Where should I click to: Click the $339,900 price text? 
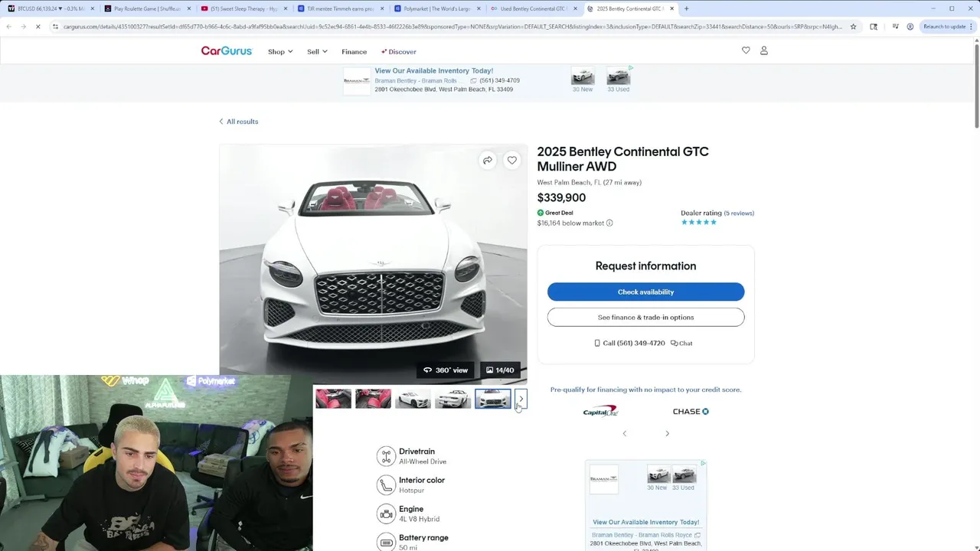click(x=561, y=197)
